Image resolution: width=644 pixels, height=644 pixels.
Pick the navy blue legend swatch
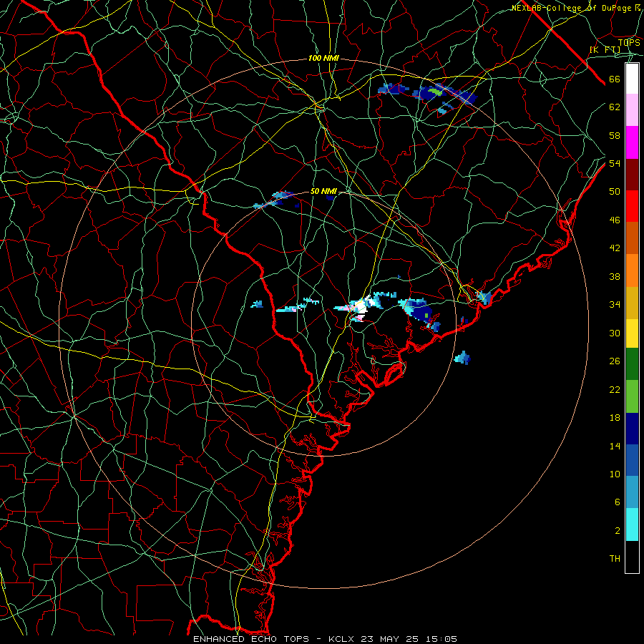(632, 429)
